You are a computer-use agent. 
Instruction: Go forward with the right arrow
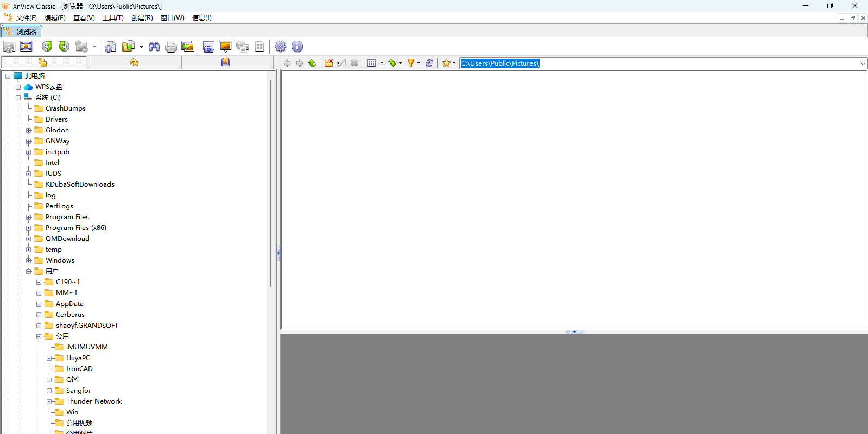pos(300,63)
